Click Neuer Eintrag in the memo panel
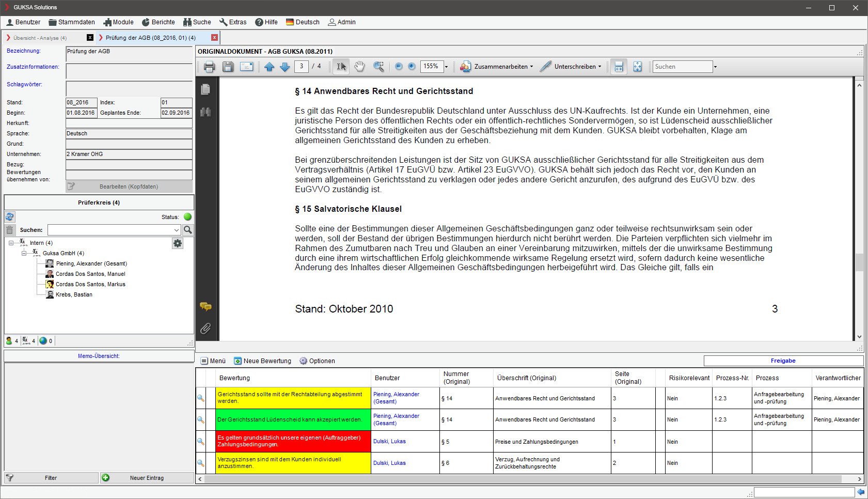868x499 pixels. 147,478
